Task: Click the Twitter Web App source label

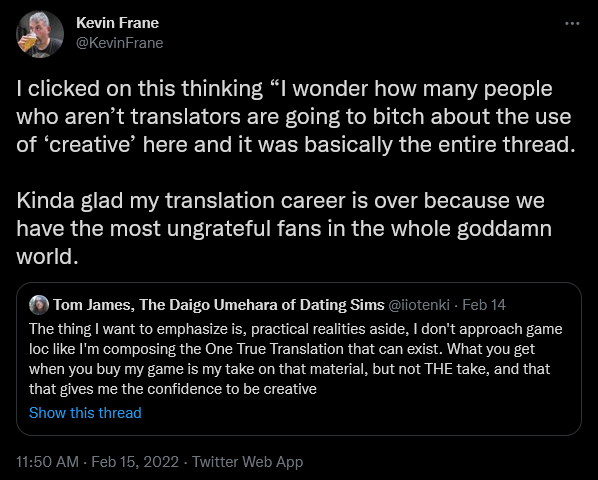Action: tap(248, 462)
